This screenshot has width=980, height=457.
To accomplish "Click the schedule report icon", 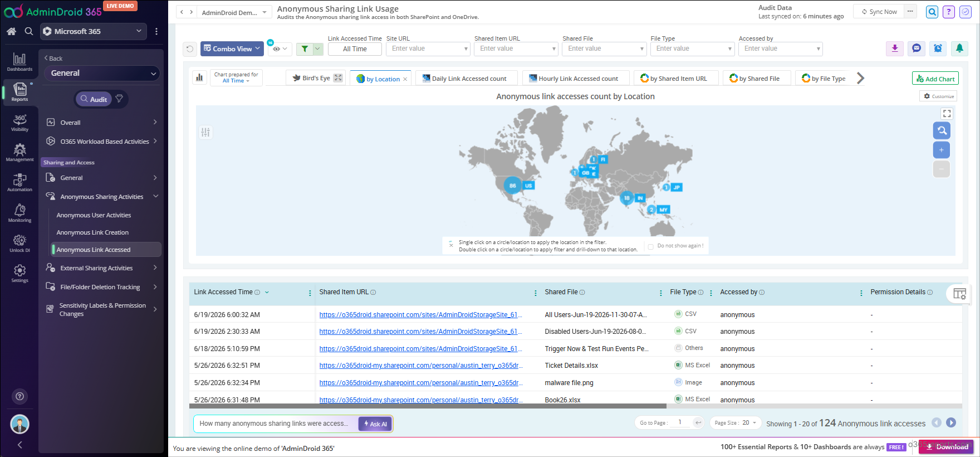I will pyautogui.click(x=938, y=48).
